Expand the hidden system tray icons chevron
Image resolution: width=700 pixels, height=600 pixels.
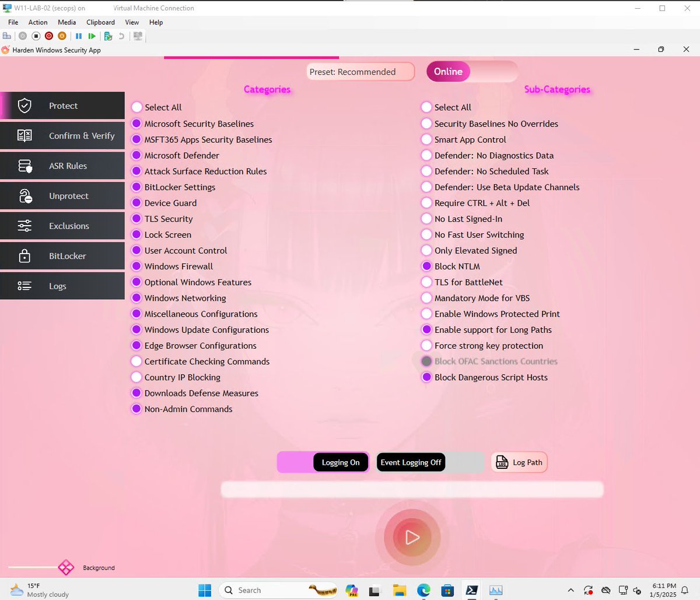tap(570, 590)
